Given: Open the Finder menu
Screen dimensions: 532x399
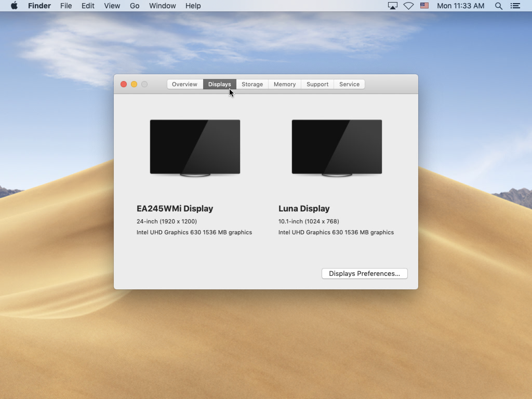Looking at the screenshot, I should [39, 6].
